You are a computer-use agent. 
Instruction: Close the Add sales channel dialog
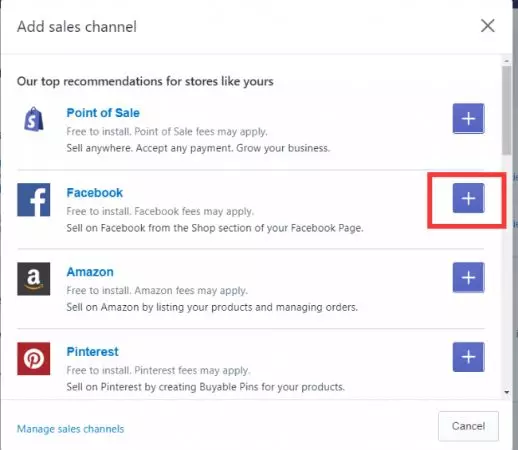(488, 26)
